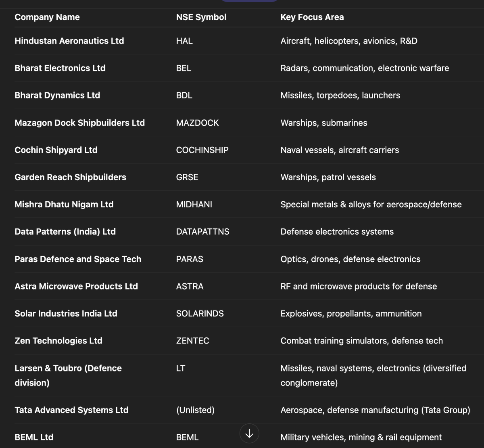This screenshot has width=484, height=448.
Task: Select the SOLARINDS symbol cell
Action: pos(200,314)
